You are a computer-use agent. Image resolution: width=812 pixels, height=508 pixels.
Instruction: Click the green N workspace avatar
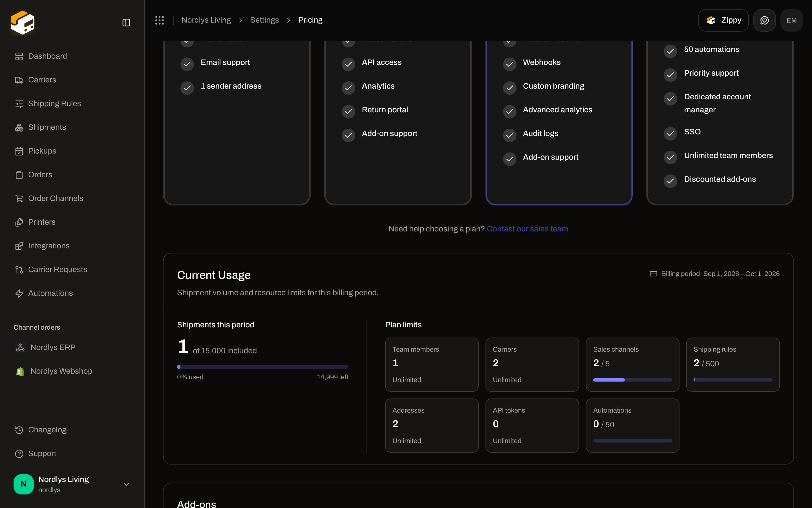pos(23,484)
